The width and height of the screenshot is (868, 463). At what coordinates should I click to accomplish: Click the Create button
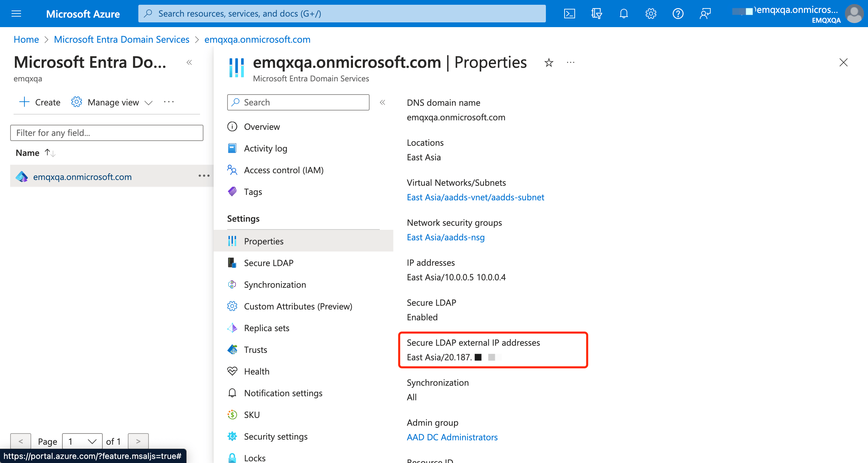click(x=40, y=102)
